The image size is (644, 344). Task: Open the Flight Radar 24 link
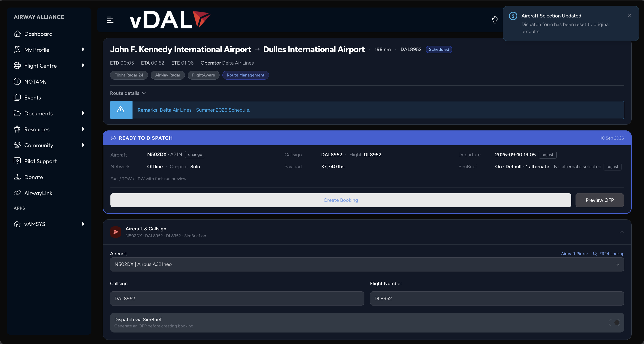(129, 75)
